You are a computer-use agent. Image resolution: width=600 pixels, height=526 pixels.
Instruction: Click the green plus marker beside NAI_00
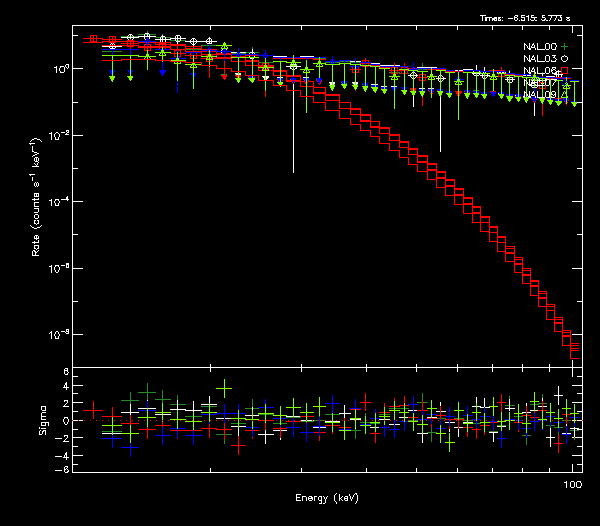565,47
